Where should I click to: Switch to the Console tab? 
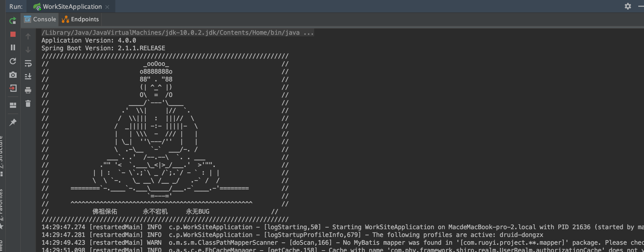tap(40, 19)
